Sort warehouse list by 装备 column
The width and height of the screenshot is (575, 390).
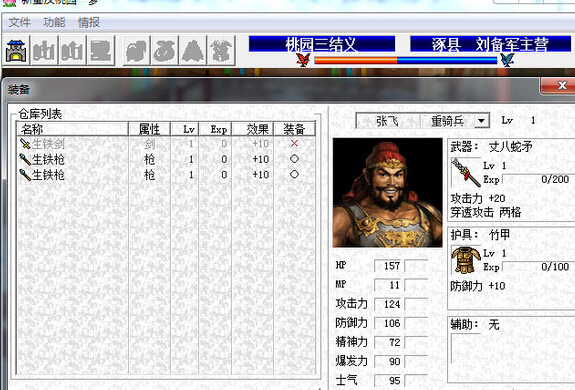(294, 129)
